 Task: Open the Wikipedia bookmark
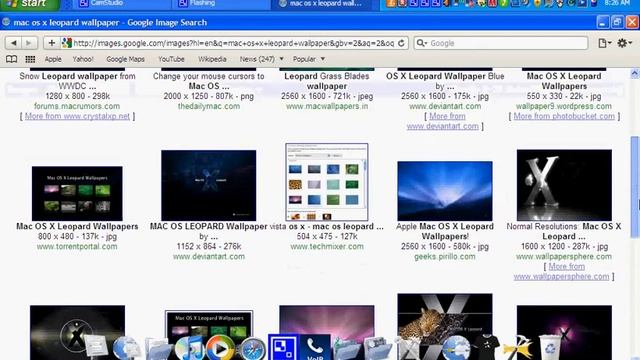click(212, 59)
